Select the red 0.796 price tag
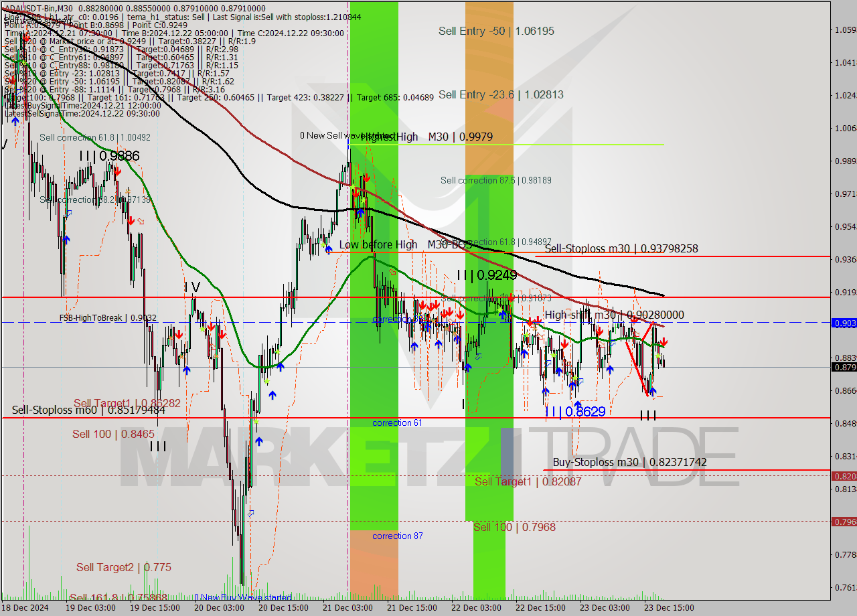Screen dimensions: 857x616 [844, 521]
